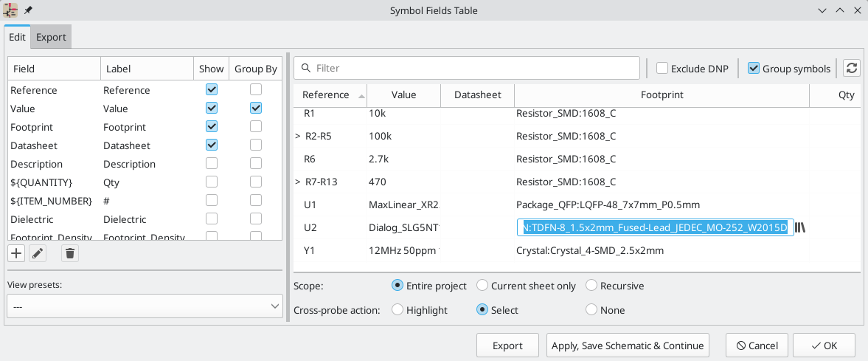Click the Cancel button
Viewport: 868px width, 361px height.
click(x=757, y=345)
